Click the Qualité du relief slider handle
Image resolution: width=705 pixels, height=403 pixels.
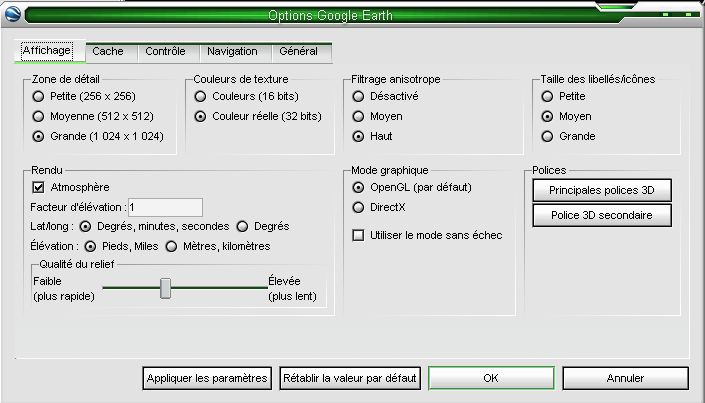[x=165, y=288]
